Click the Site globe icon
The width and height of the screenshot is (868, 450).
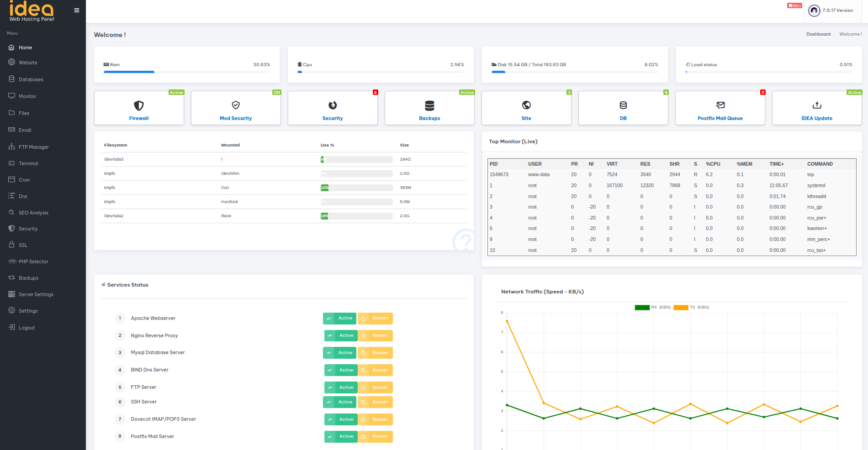[x=526, y=105]
